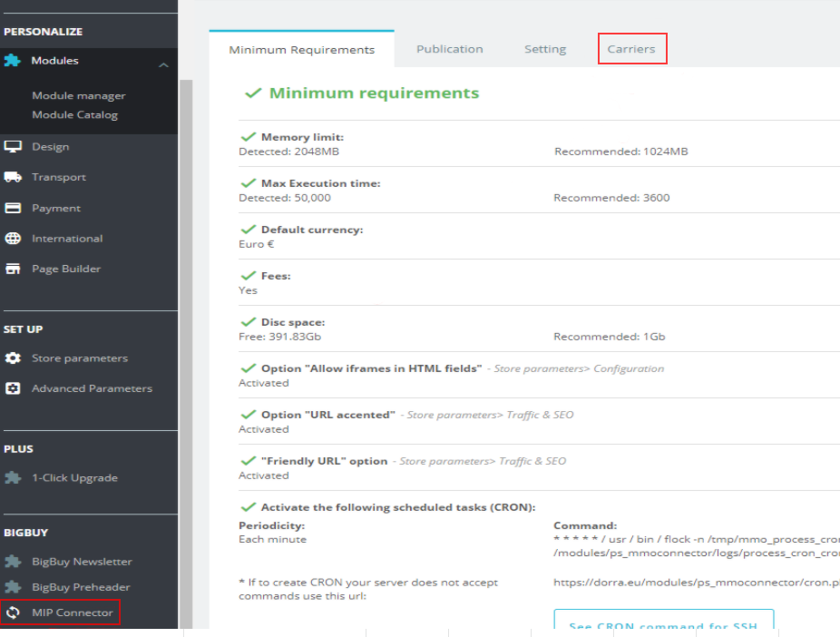Open Module manager submenu item
The width and height of the screenshot is (840, 637).
(79, 95)
